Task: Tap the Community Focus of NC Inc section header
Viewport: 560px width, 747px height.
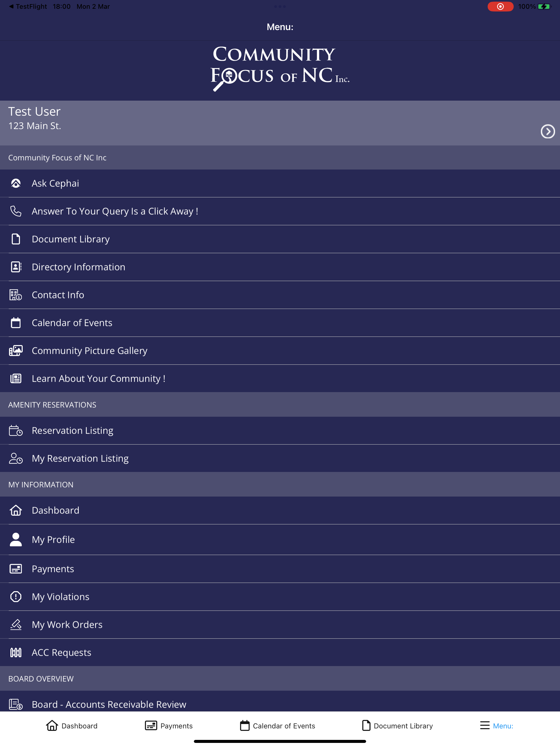Action: (x=280, y=158)
